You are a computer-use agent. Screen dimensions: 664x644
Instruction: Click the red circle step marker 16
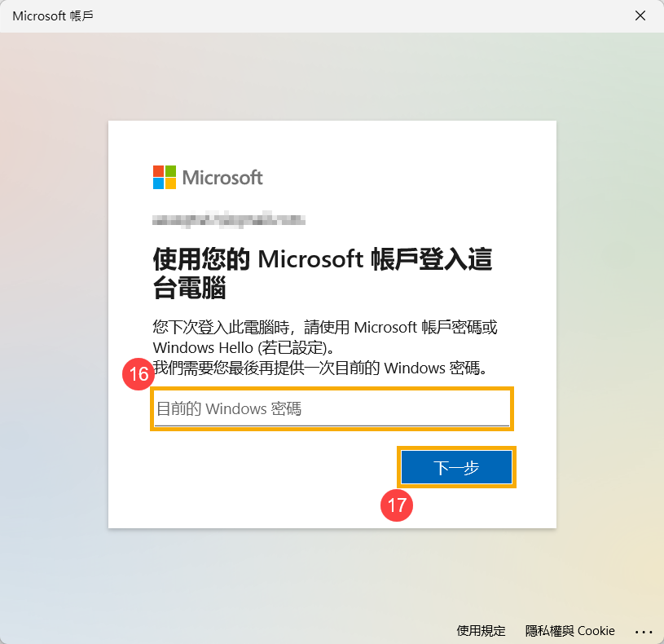click(139, 374)
